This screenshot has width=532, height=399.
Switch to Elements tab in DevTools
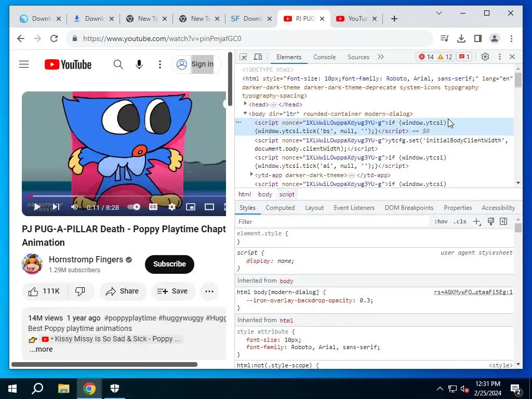pos(289,57)
